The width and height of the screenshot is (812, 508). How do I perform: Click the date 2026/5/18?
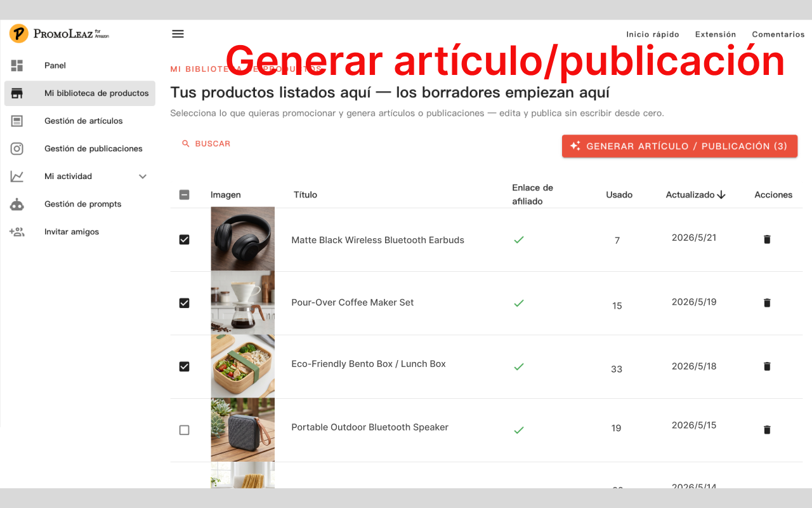click(x=694, y=366)
